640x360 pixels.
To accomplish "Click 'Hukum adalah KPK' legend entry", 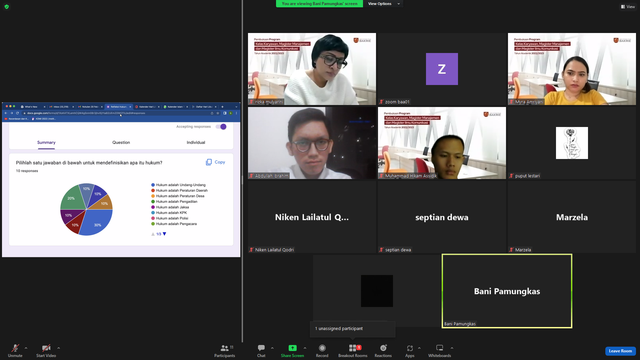I will coord(169,213).
